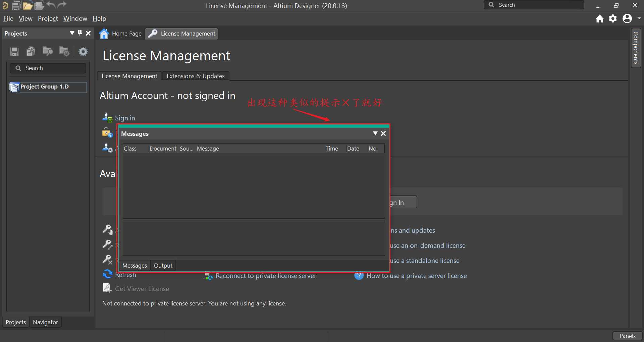This screenshot has width=644, height=342.
Task: Select Project Group 1.D tree item
Action: tap(48, 87)
